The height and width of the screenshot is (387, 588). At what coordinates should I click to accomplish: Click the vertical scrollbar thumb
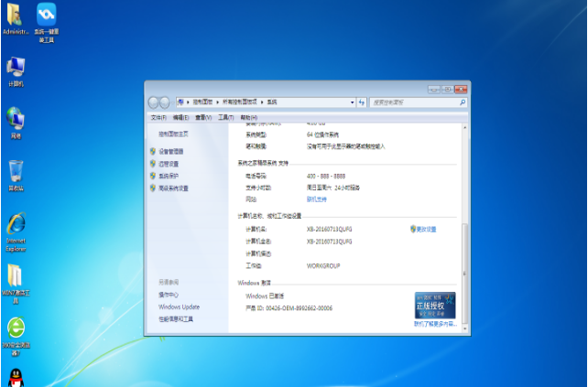tap(464, 274)
